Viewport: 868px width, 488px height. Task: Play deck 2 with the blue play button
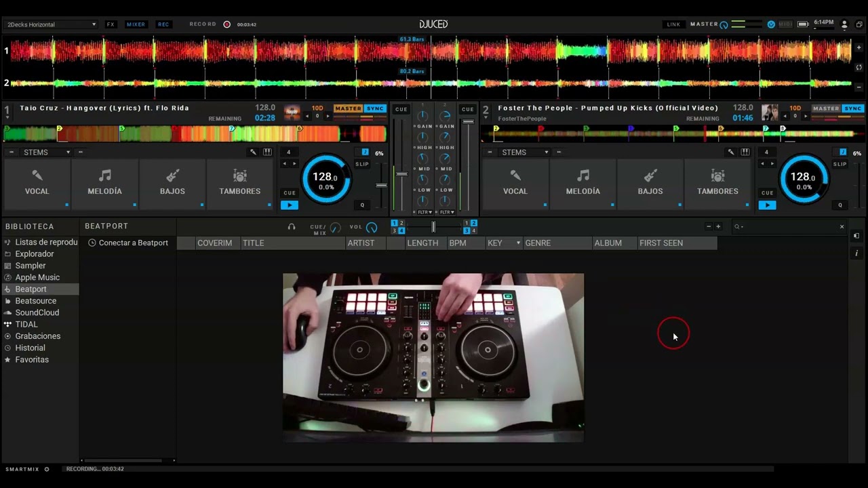[767, 205]
